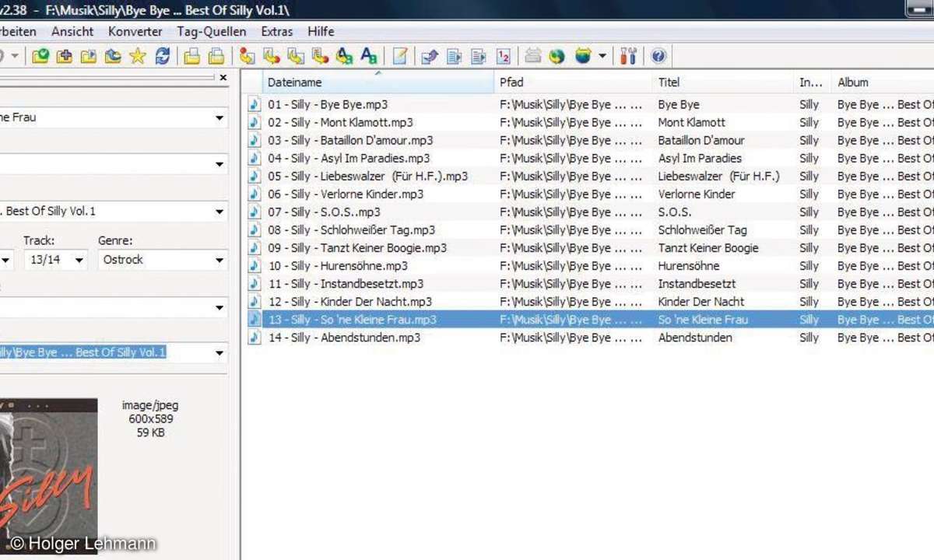
Task: Click the export notepad toolbar icon
Action: (399, 56)
